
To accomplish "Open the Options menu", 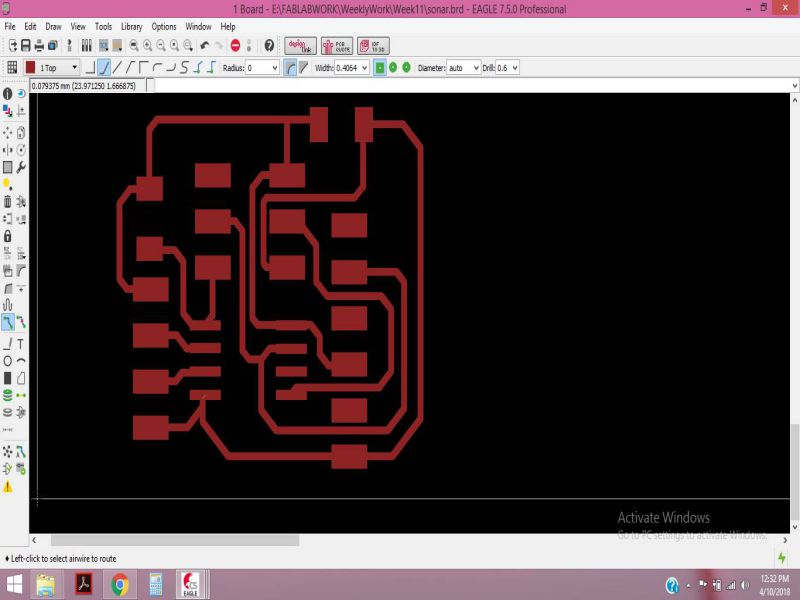I will (164, 26).
